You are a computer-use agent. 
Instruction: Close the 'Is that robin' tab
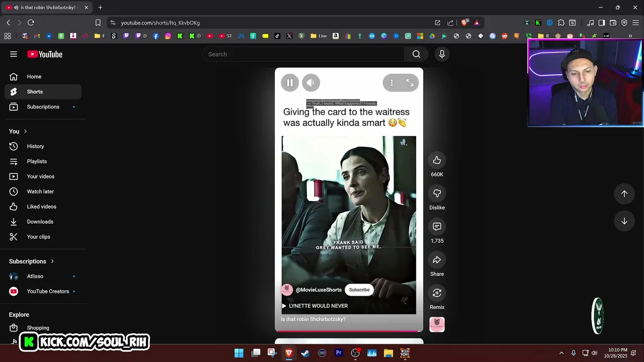pos(86,8)
